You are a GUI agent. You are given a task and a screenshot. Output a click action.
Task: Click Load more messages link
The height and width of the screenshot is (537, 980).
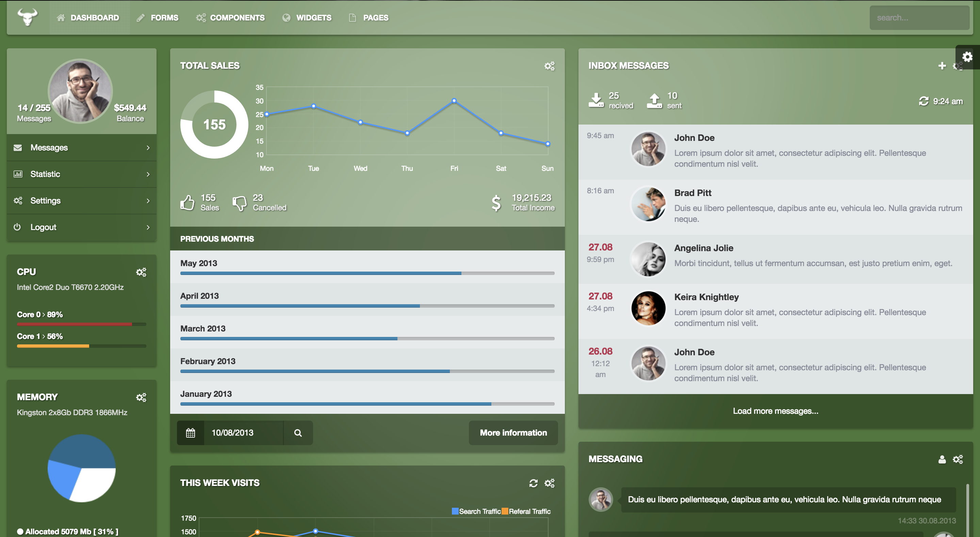775,411
